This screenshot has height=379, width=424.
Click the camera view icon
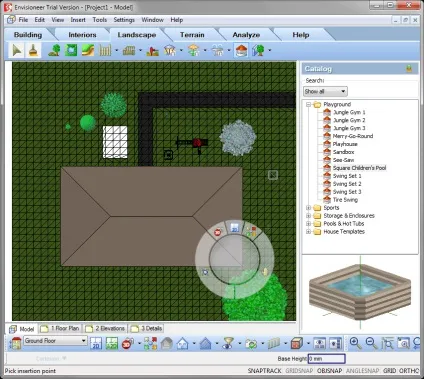pos(251,343)
